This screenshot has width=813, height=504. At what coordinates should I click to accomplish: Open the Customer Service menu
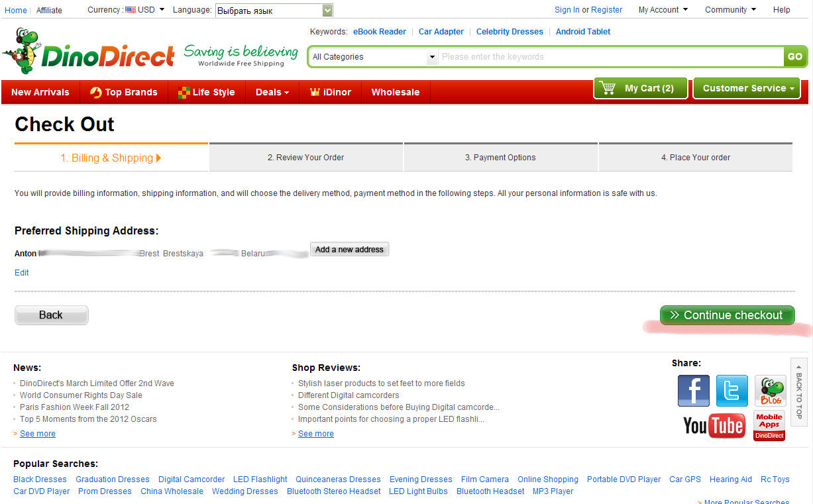tap(747, 88)
